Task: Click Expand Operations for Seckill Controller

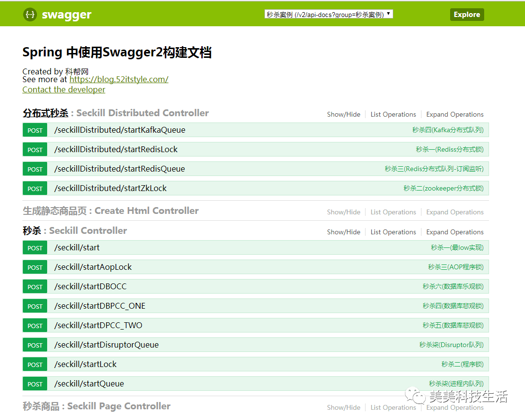Action: point(455,232)
